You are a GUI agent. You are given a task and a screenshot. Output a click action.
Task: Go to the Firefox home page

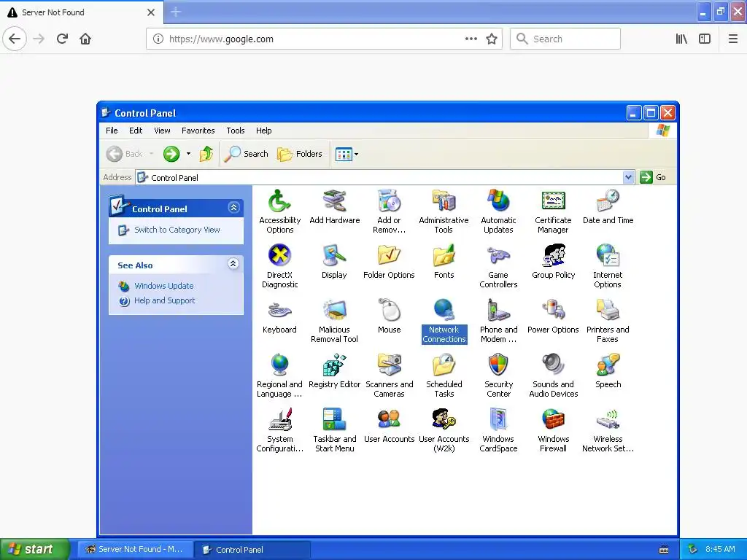[85, 39]
